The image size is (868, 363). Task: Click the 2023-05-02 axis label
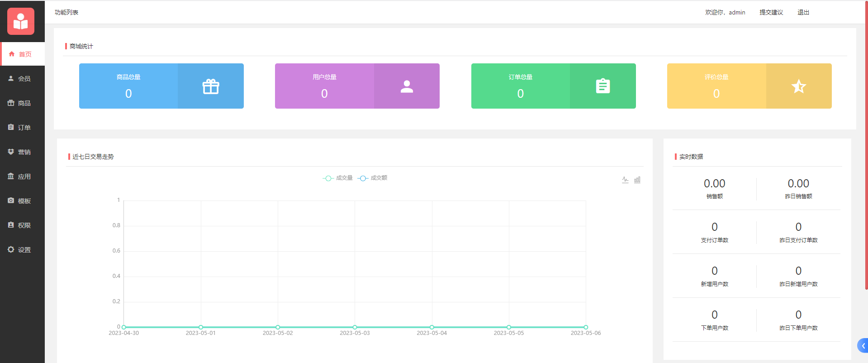[x=278, y=333]
